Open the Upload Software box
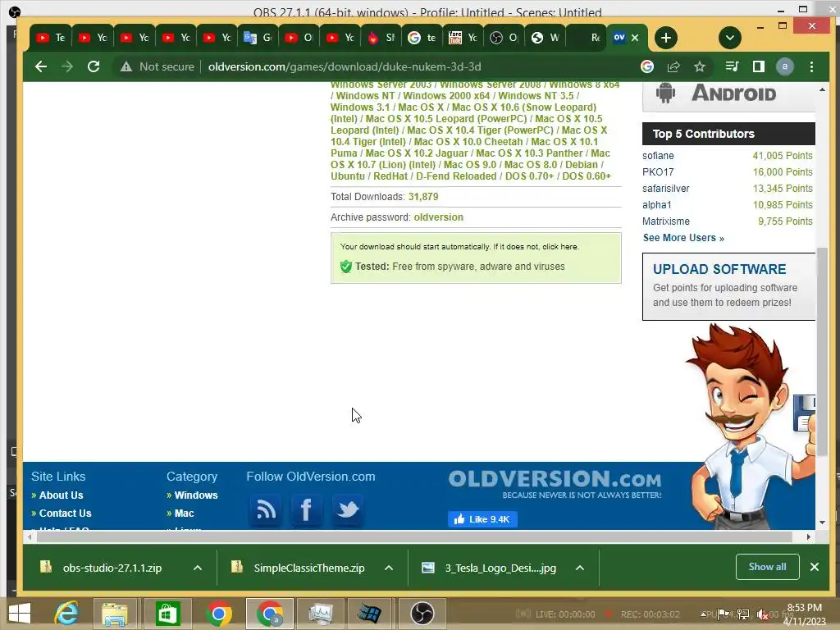The width and height of the screenshot is (840, 630). [x=728, y=286]
